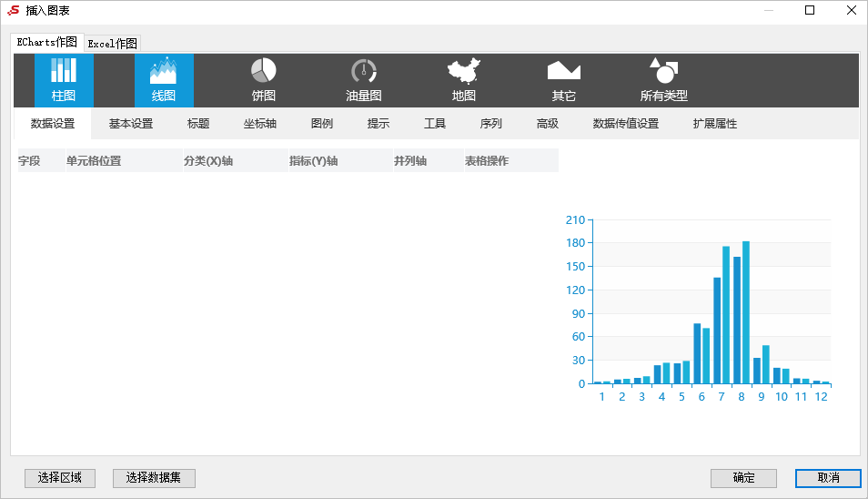Switch to the 序列 series tab
The width and height of the screenshot is (868, 499).
[x=491, y=124]
